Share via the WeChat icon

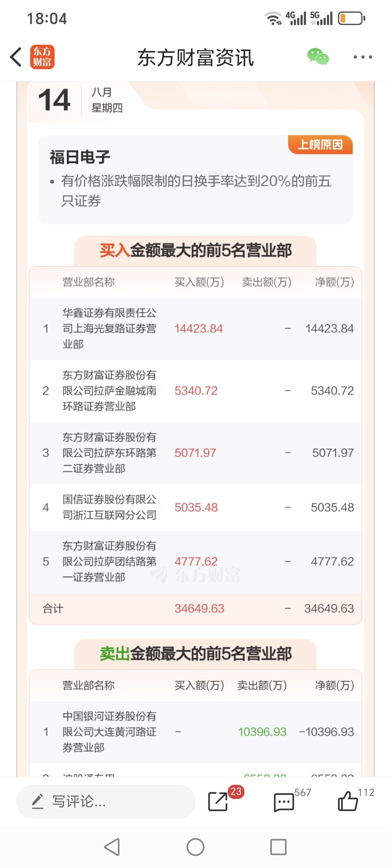click(x=318, y=57)
